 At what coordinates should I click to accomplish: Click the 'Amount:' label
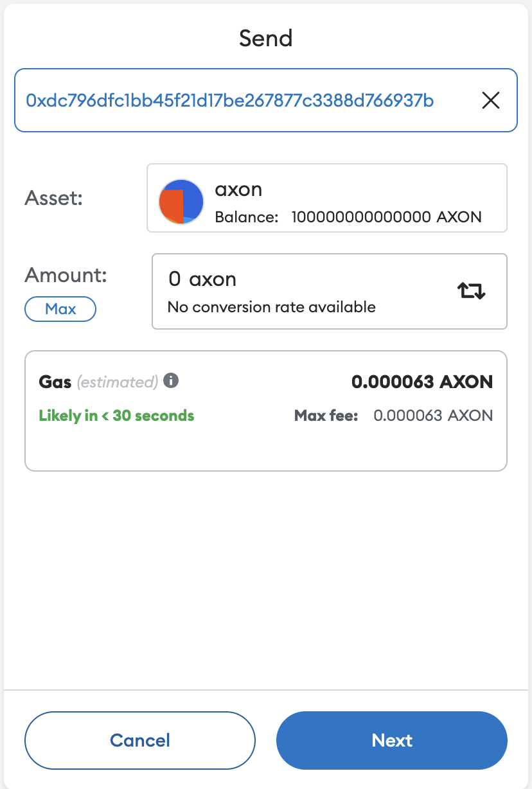tap(66, 275)
